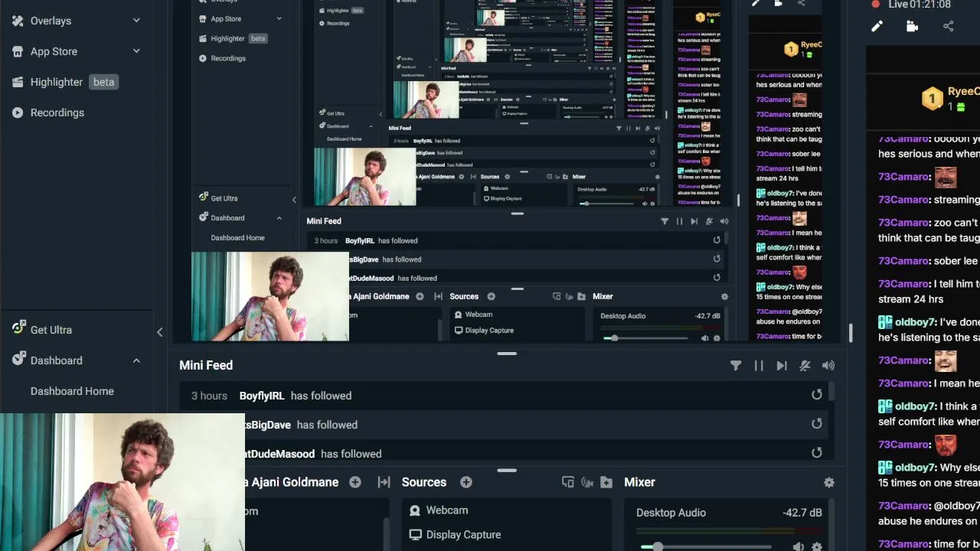980x551 pixels.
Task: Click the add folder icon in main Sources header
Action: click(x=606, y=482)
